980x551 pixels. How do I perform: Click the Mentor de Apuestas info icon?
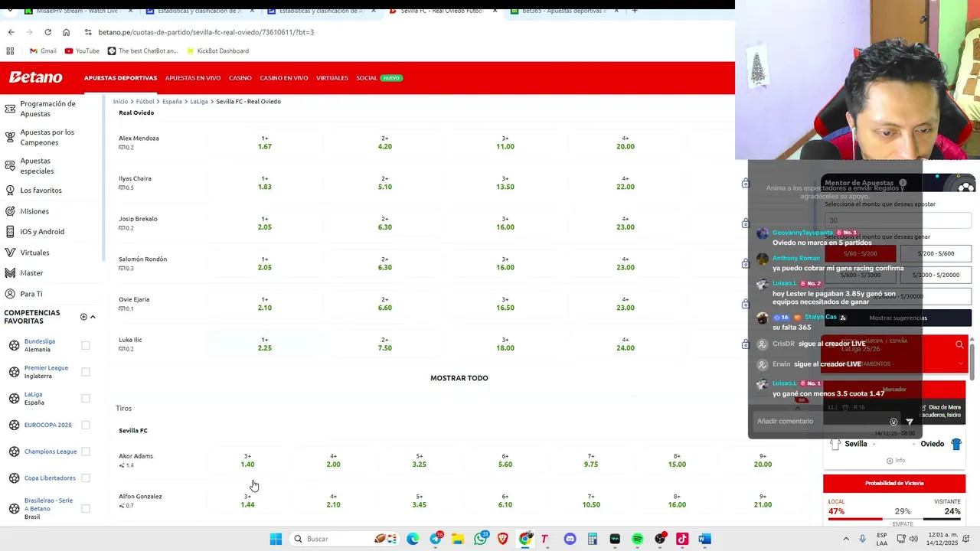pos(903,183)
